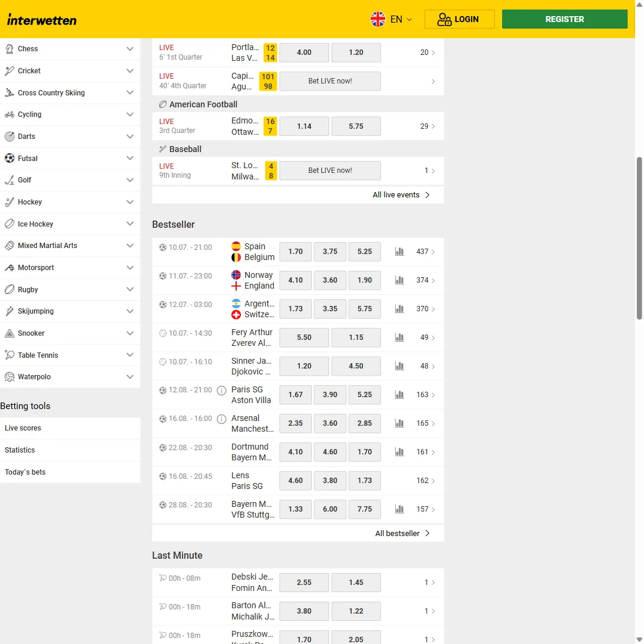Viewport: 644px width, 644px height.
Task: Open statistics chart for Dortmund vs Bayern
Action: [399, 452]
